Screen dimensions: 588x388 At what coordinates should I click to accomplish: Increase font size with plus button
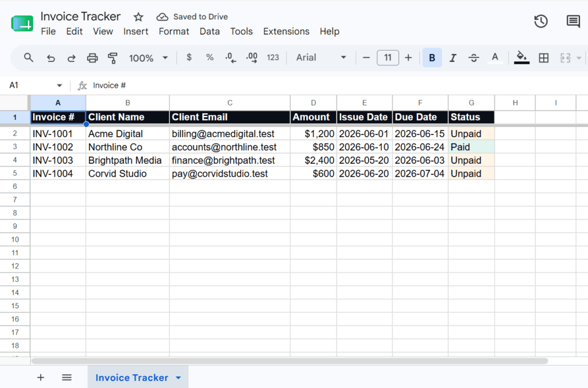pyautogui.click(x=408, y=58)
